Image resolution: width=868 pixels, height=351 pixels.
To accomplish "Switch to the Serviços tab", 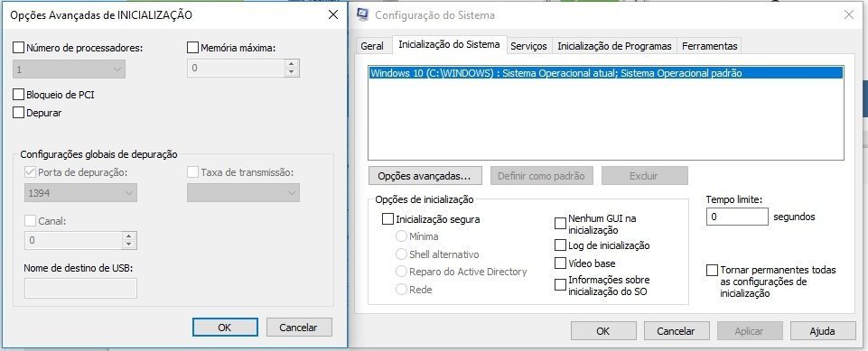I will click(x=528, y=46).
